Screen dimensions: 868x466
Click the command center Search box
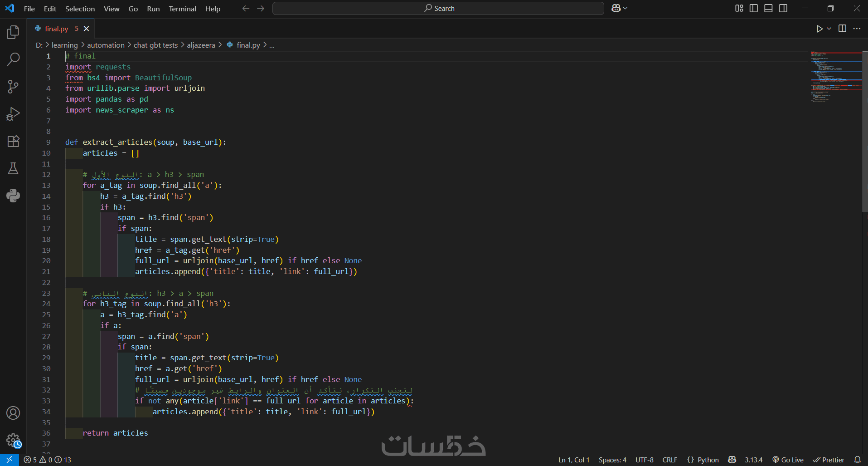point(438,8)
